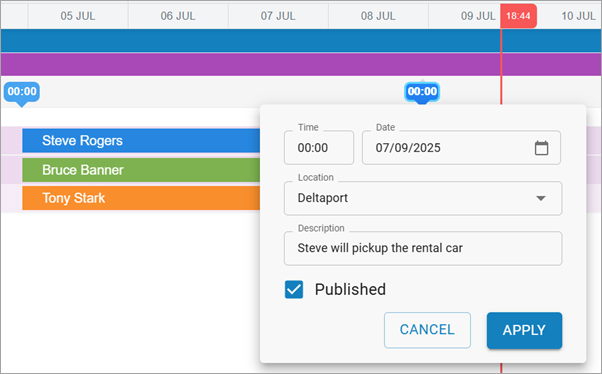Image resolution: width=602 pixels, height=374 pixels.
Task: Click the 07 JUL date header
Action: 278,16
